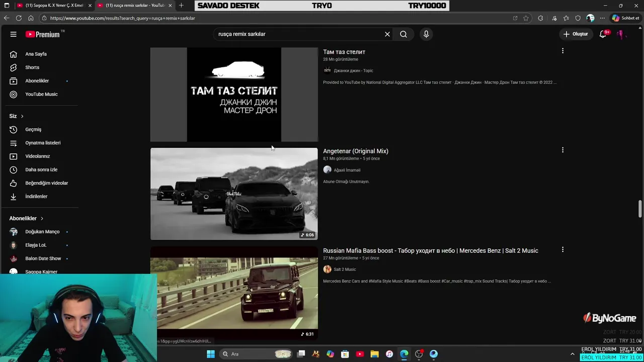Click the magnifier search button
The width and height of the screenshot is (644, 362).
404,34
